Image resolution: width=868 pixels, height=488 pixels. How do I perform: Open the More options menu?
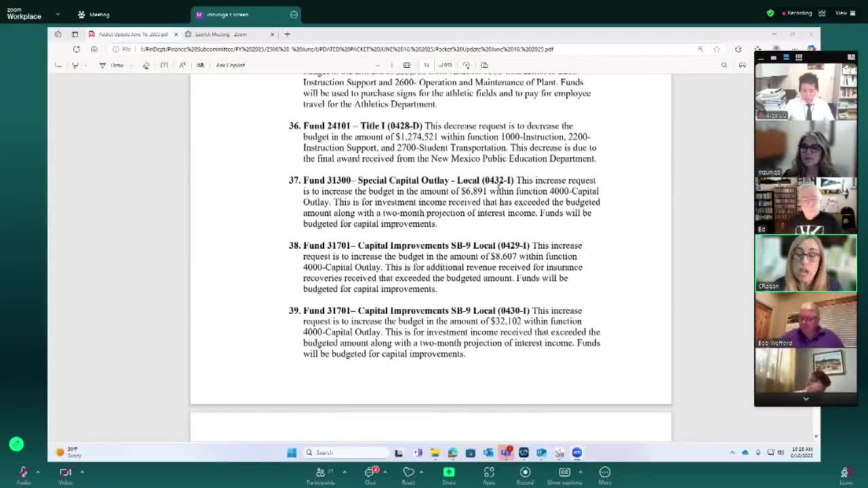[x=605, y=474]
